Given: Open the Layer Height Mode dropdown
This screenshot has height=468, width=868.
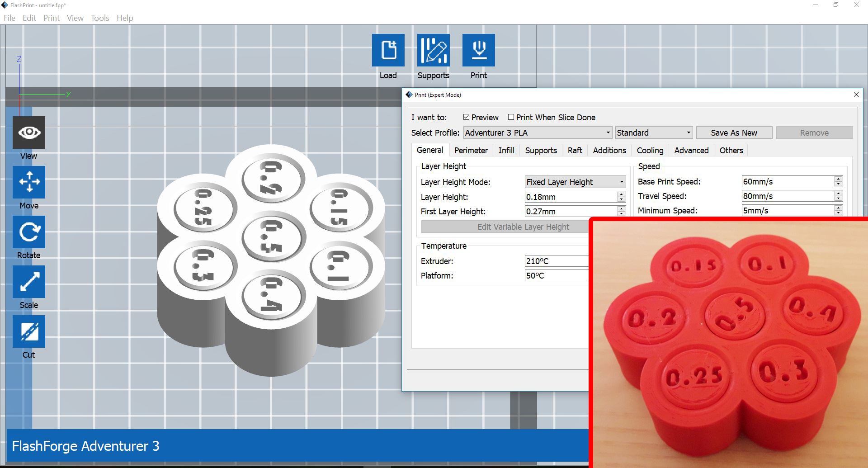Looking at the screenshot, I should click(621, 182).
